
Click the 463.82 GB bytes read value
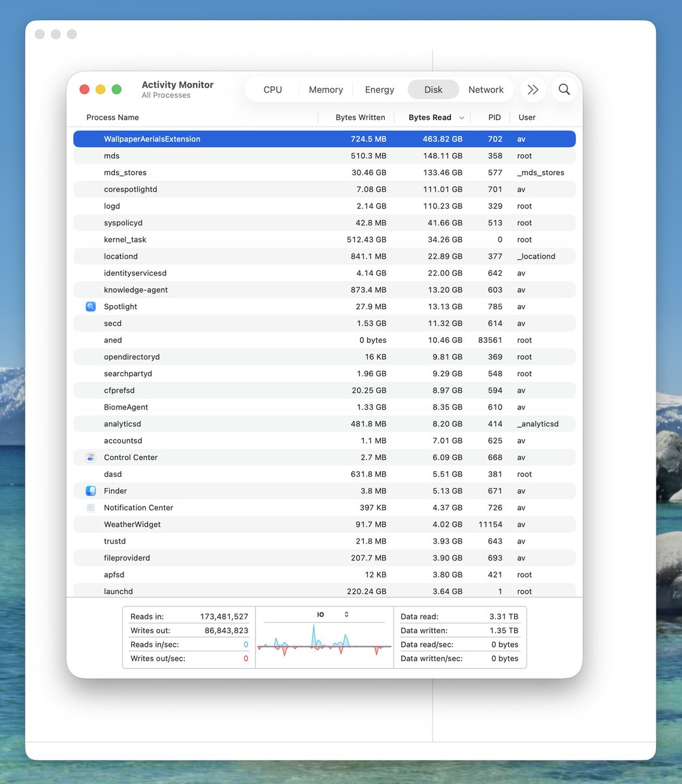(x=442, y=139)
